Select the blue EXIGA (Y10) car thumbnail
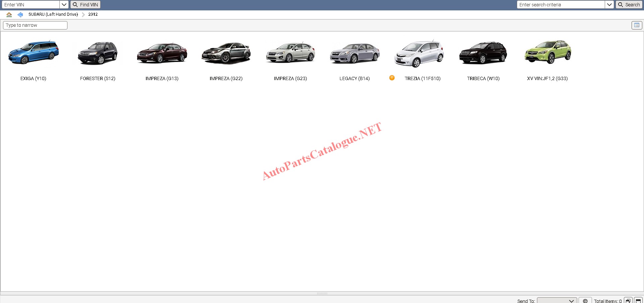This screenshot has width=644, height=303. (x=33, y=53)
